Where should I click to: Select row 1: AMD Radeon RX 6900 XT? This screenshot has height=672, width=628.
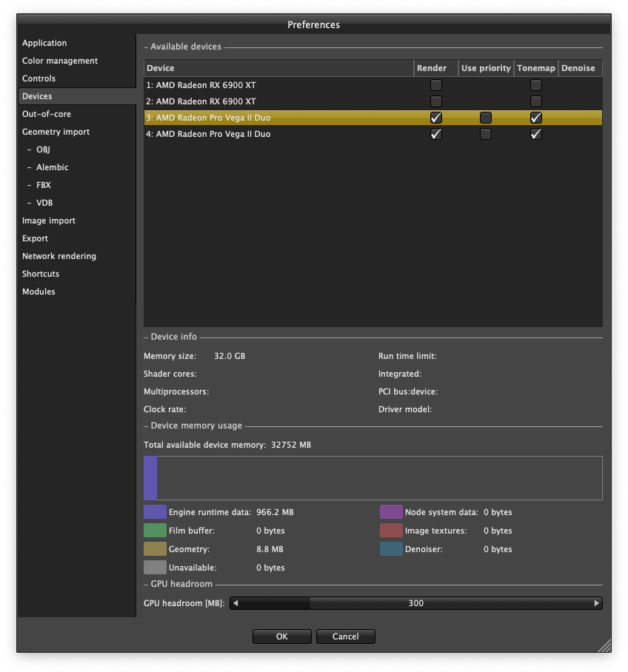tap(373, 85)
